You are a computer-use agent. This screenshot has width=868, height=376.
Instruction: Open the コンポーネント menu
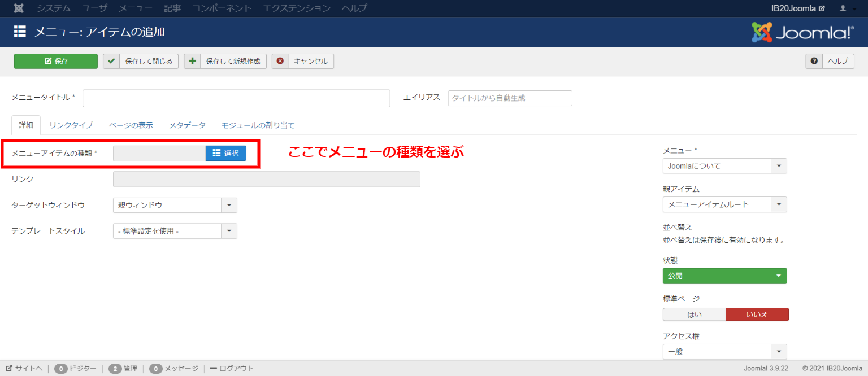[222, 8]
